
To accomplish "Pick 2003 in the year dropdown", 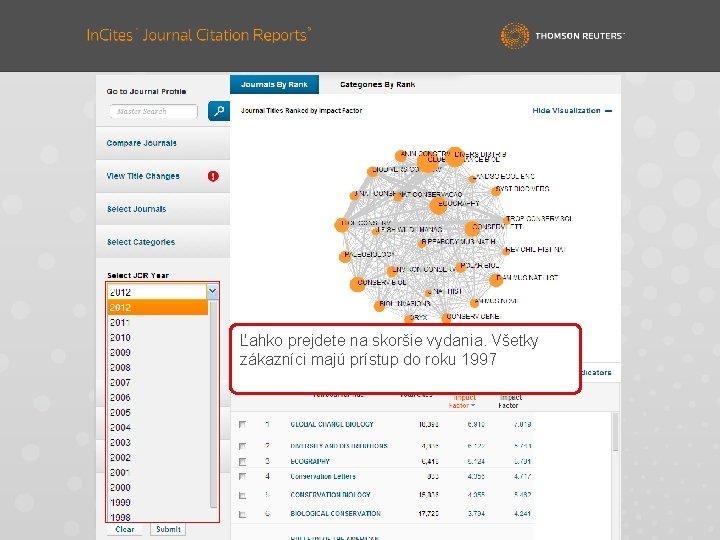I will (158, 442).
